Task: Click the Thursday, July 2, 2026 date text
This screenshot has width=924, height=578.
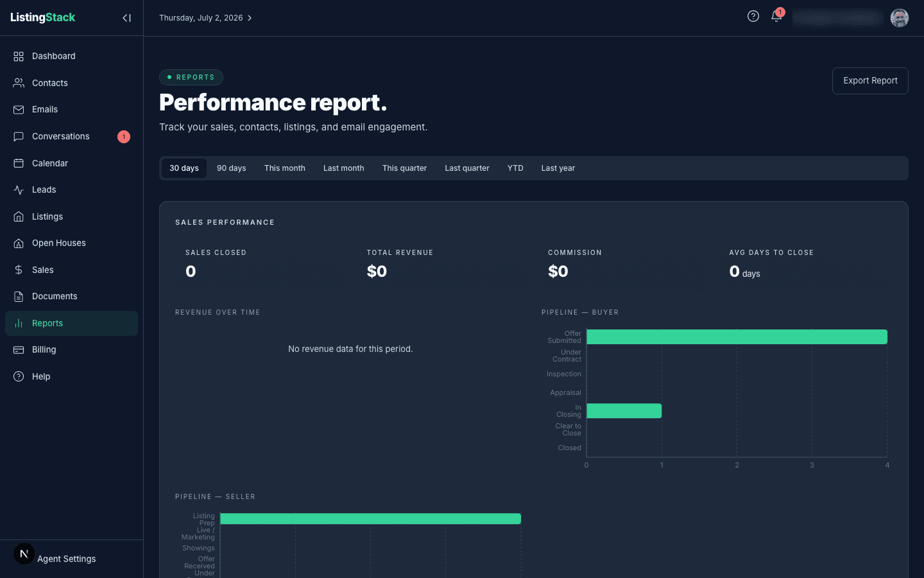Action: click(201, 18)
